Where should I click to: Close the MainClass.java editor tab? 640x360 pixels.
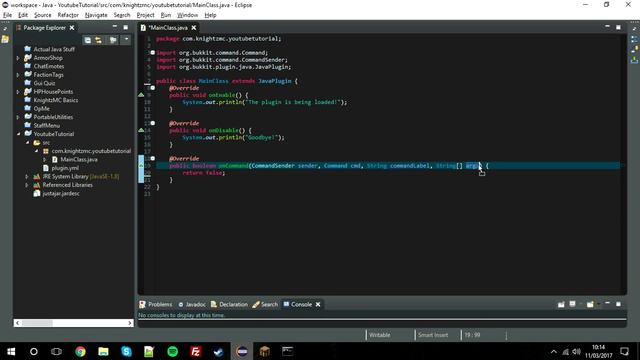(194, 28)
